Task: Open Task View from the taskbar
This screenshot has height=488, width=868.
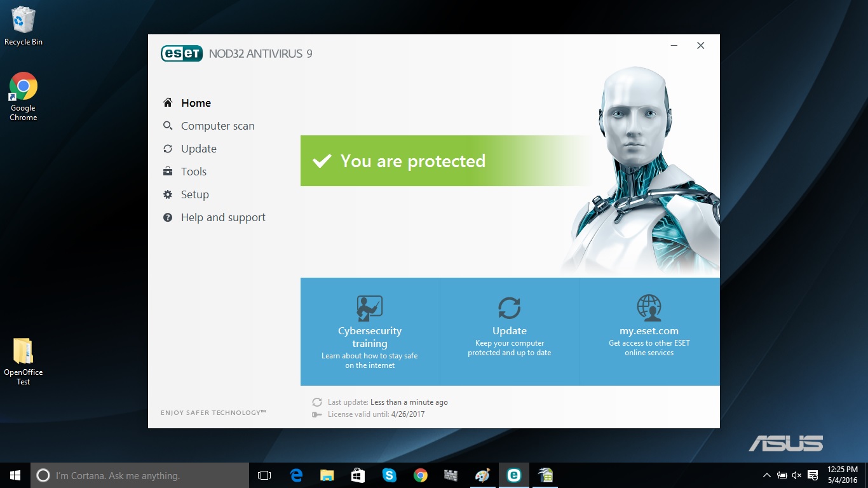Action: 264,475
